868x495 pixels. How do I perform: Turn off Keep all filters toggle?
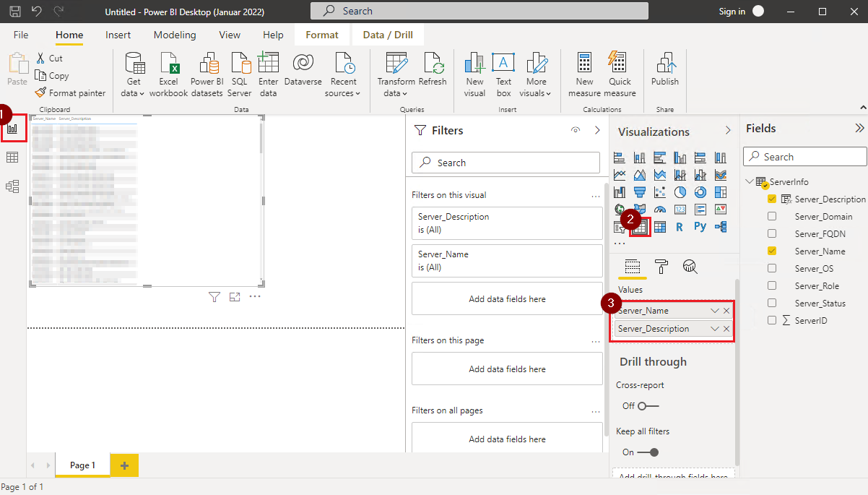pyautogui.click(x=648, y=452)
